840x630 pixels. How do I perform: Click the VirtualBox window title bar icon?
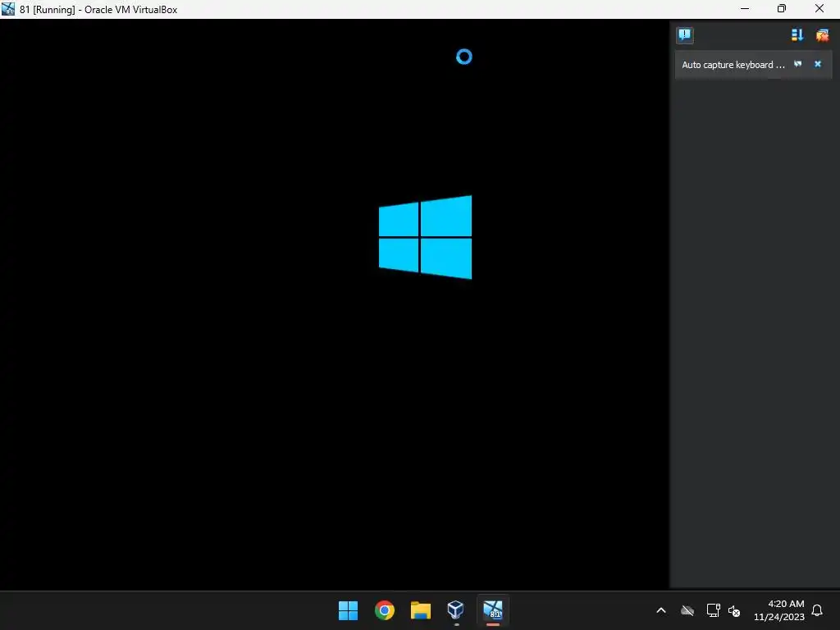(8, 9)
